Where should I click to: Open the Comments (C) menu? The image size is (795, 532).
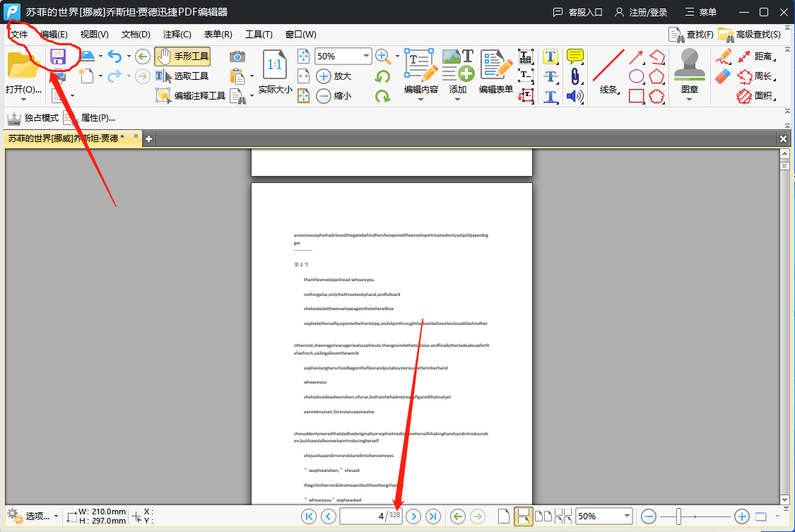click(x=177, y=35)
